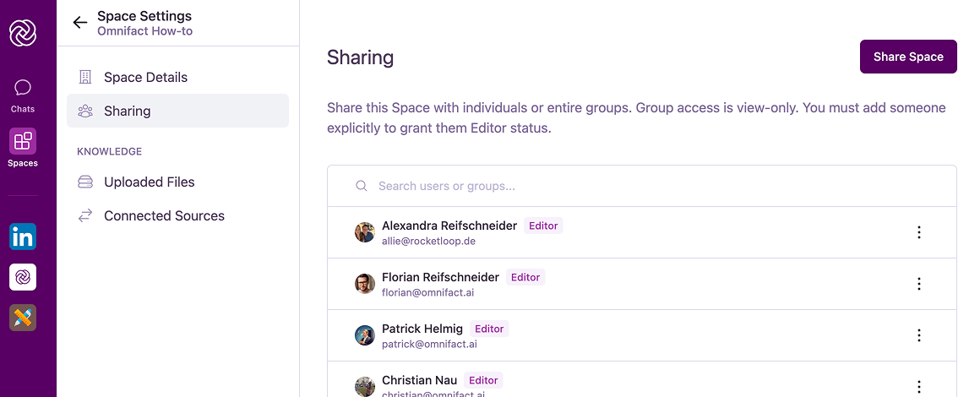Open the Omnifact How-to space shortcut icon
Screen dimensions: 980x397
pyautogui.click(x=23, y=277)
